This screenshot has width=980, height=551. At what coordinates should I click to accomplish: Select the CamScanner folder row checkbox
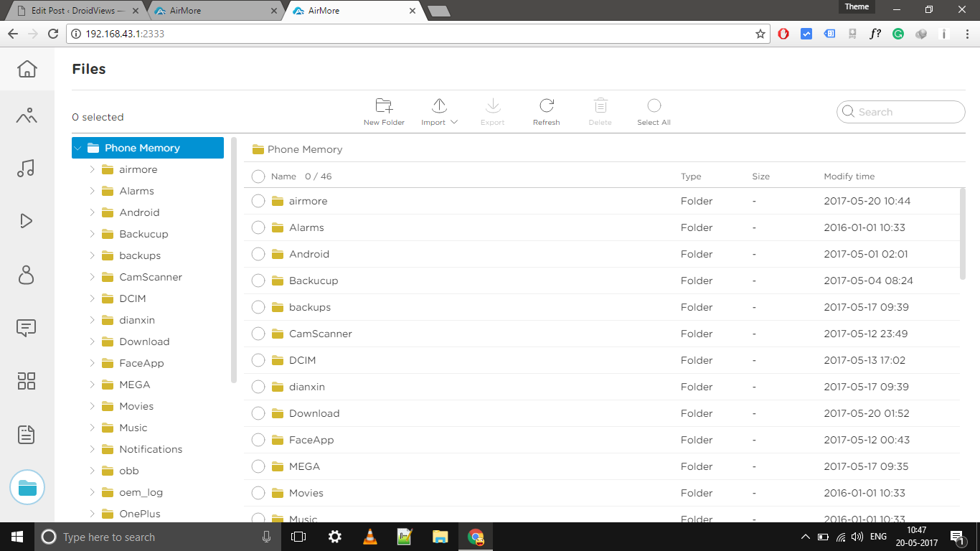coord(258,334)
